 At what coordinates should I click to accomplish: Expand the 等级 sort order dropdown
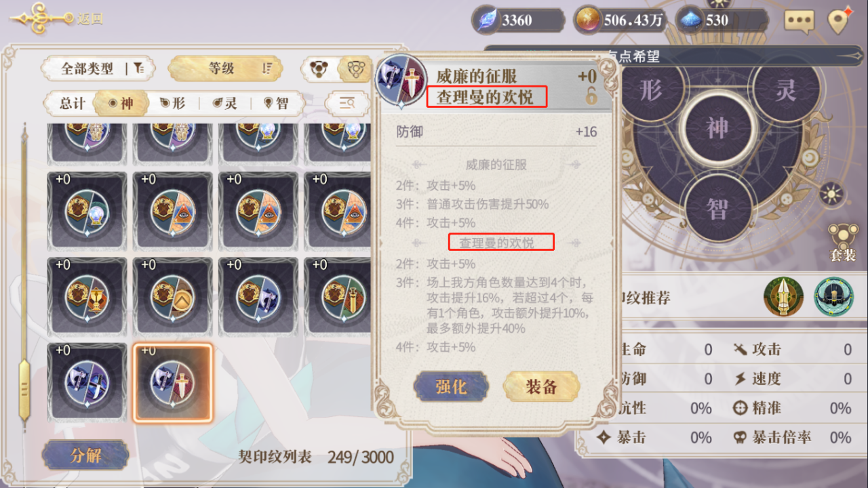pos(225,68)
